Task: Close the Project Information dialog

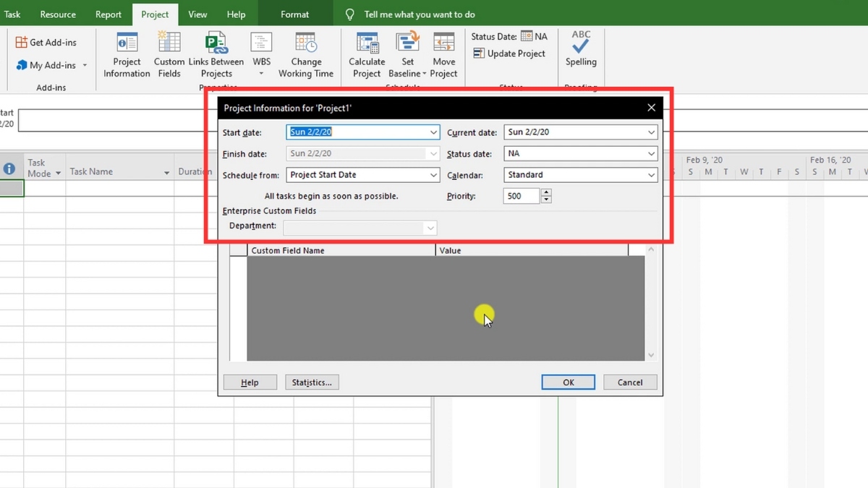Action: coord(651,108)
